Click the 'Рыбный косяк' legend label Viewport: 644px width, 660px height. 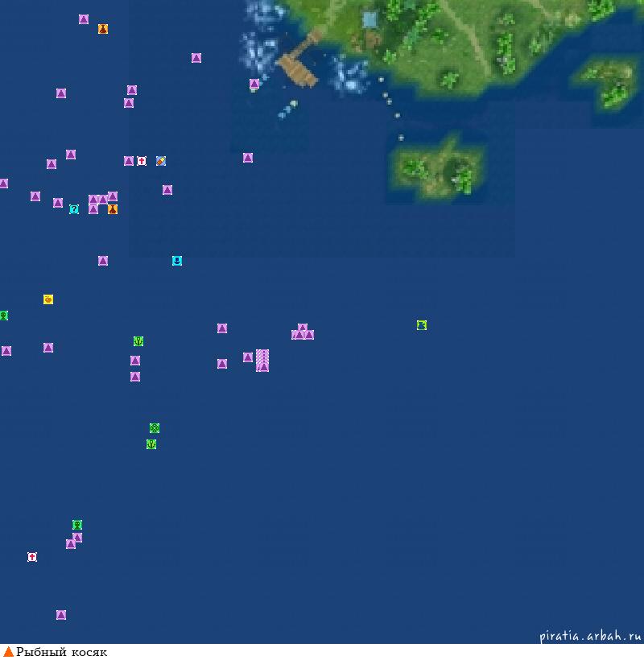coord(61,652)
